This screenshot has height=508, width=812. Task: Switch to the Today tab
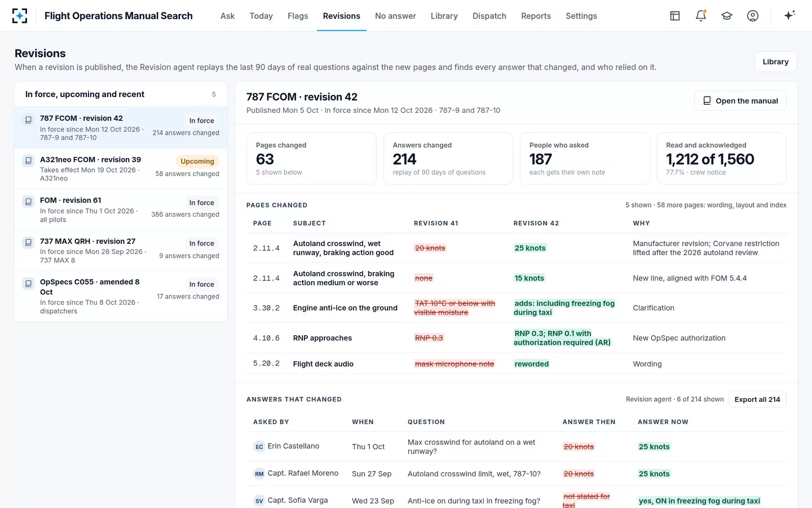click(x=261, y=16)
